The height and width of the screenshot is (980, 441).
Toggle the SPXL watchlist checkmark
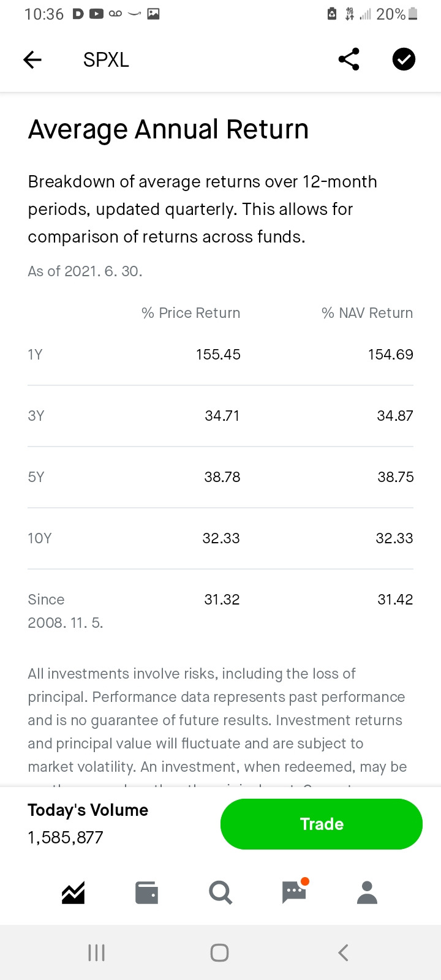(404, 59)
